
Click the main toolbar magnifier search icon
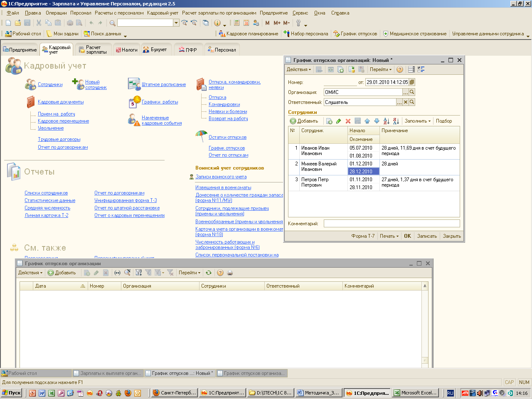pos(113,23)
